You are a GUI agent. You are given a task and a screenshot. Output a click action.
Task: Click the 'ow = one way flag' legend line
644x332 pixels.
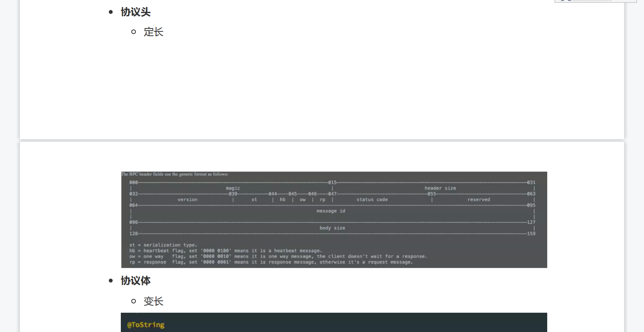pyautogui.click(x=278, y=257)
